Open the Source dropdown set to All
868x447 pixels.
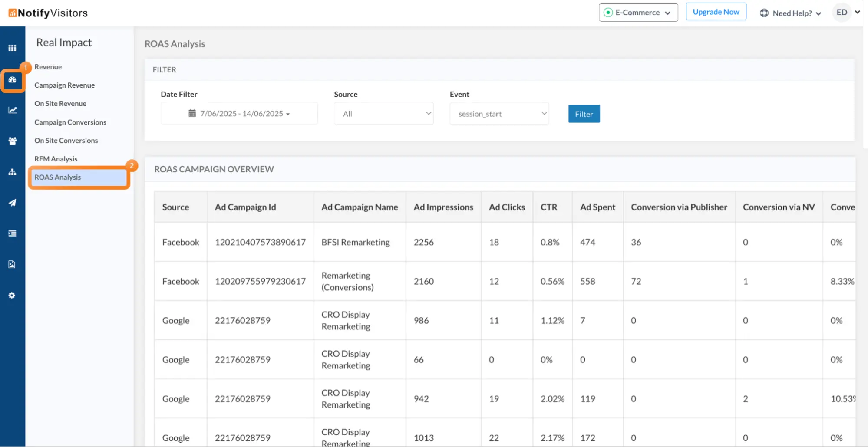[383, 114]
